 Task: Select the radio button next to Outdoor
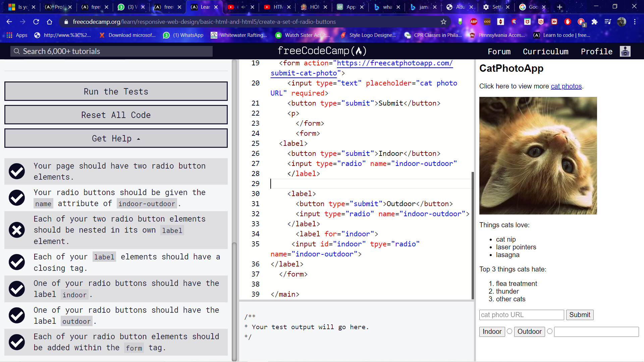[550, 331]
